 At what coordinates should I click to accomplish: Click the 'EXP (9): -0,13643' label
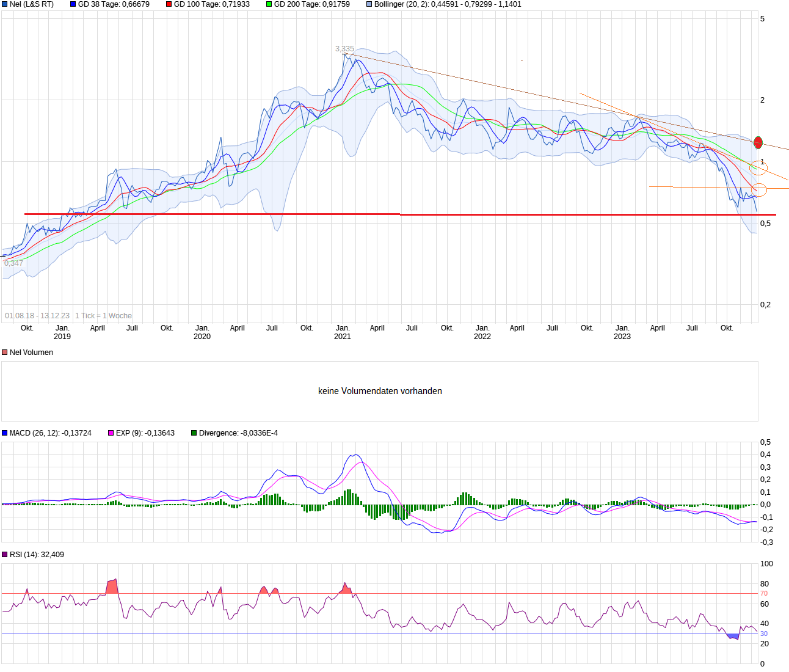[x=145, y=433]
